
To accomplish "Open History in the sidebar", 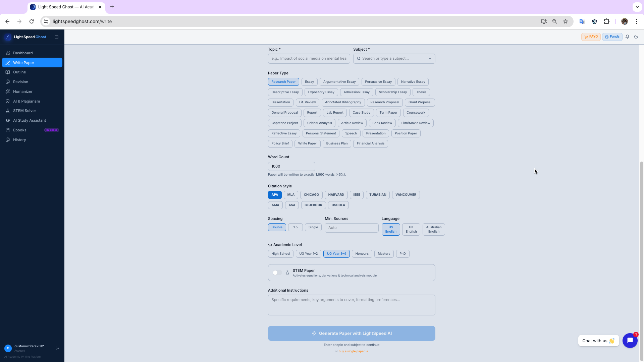I will click(32, 140).
